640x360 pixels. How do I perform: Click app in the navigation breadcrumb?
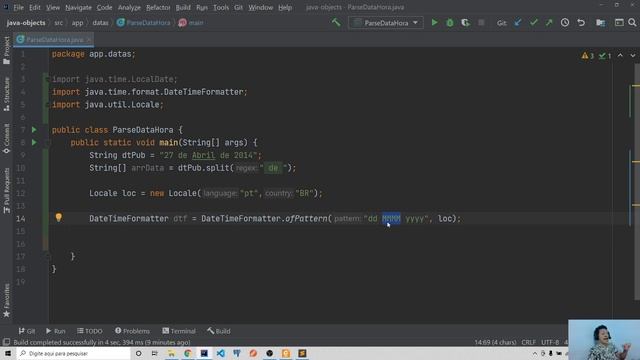click(78, 23)
